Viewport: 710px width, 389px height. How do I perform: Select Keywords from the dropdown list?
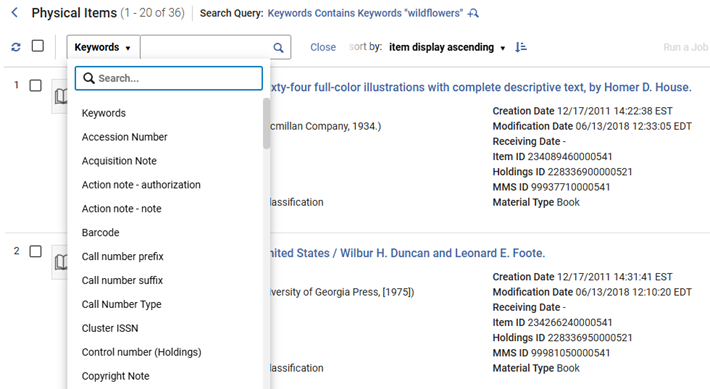[104, 113]
